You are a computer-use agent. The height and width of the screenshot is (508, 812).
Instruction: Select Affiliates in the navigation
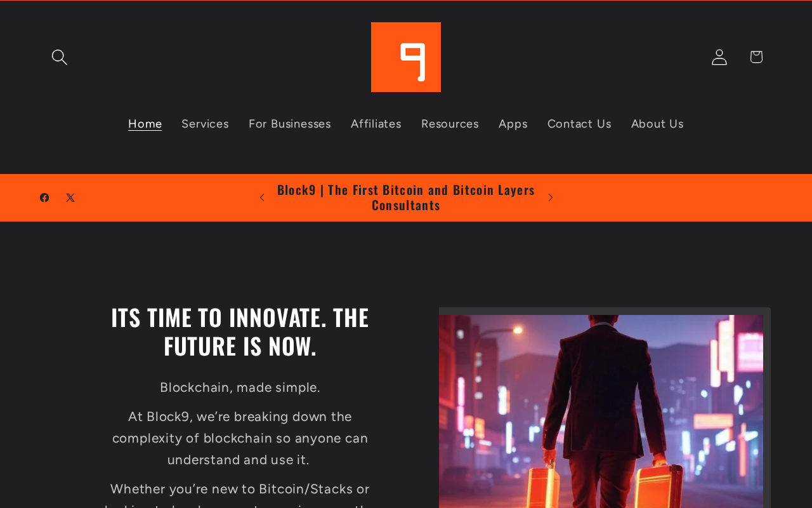(376, 124)
